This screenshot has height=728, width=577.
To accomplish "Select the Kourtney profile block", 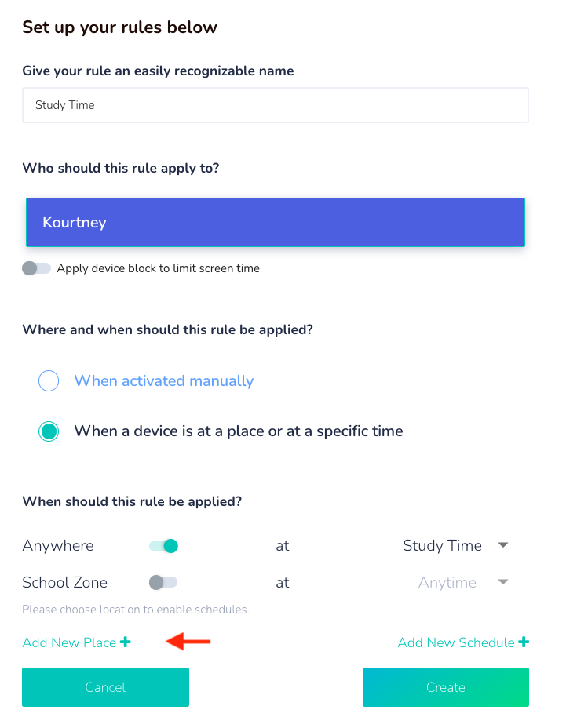I will 276,222.
